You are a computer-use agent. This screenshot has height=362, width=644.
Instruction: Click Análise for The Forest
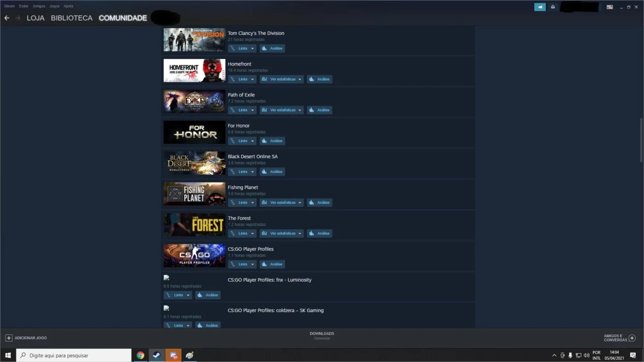click(319, 233)
